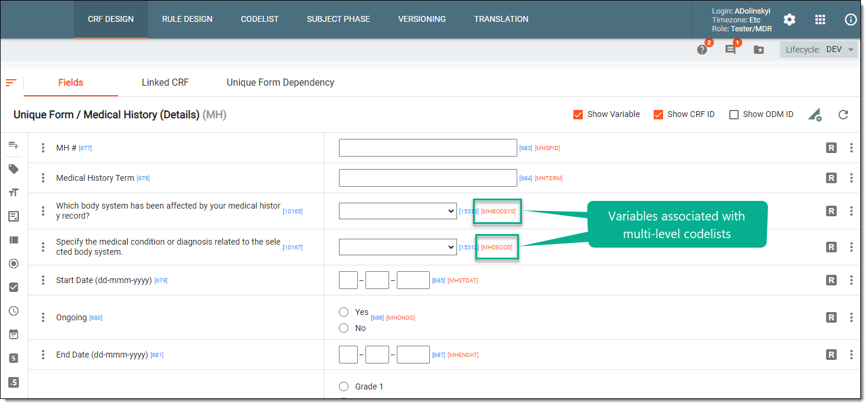Screen dimensions: 868x406
Task: Select the tag label tool
Action: pos(14,169)
